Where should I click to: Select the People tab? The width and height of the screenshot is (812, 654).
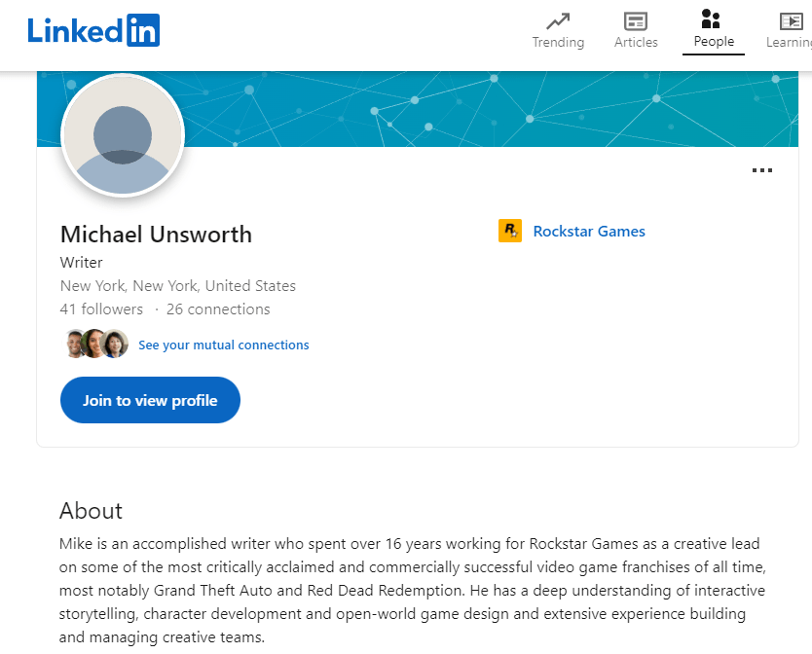[x=713, y=30]
